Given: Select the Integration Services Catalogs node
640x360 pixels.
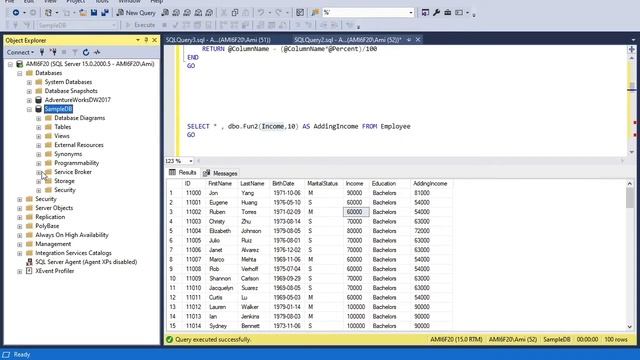Looking at the screenshot, I should point(73,253).
